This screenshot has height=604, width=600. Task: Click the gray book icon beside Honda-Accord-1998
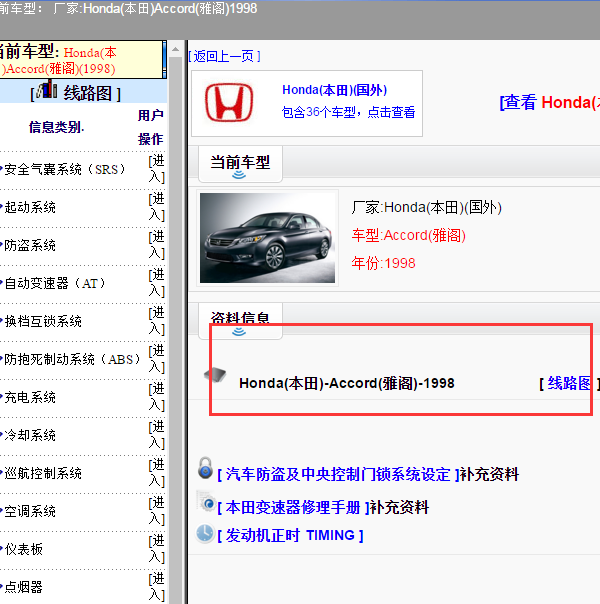[215, 374]
